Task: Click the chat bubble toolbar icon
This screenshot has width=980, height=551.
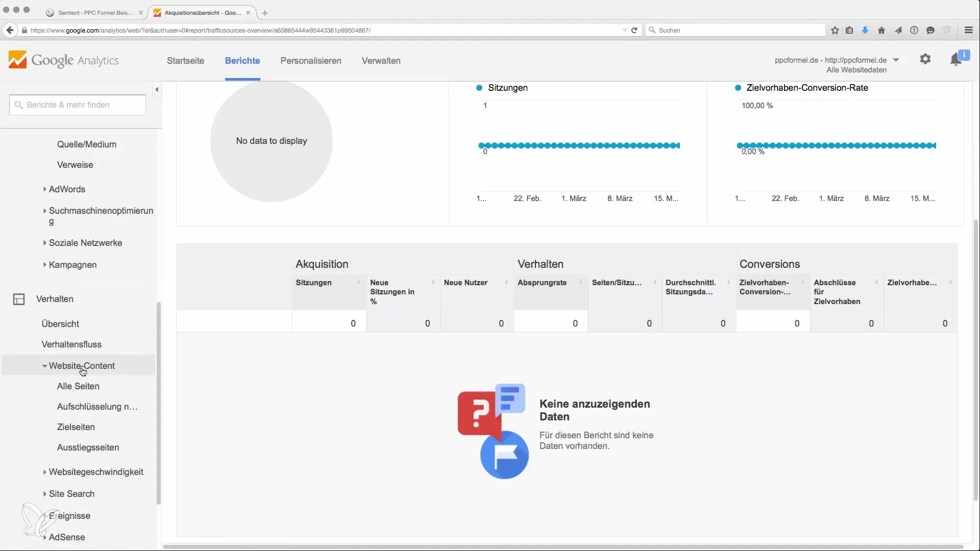Action: tap(930, 30)
